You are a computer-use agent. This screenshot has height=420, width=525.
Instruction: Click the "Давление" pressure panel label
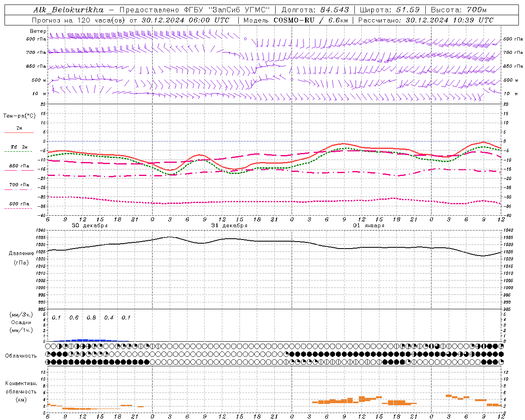click(21, 253)
